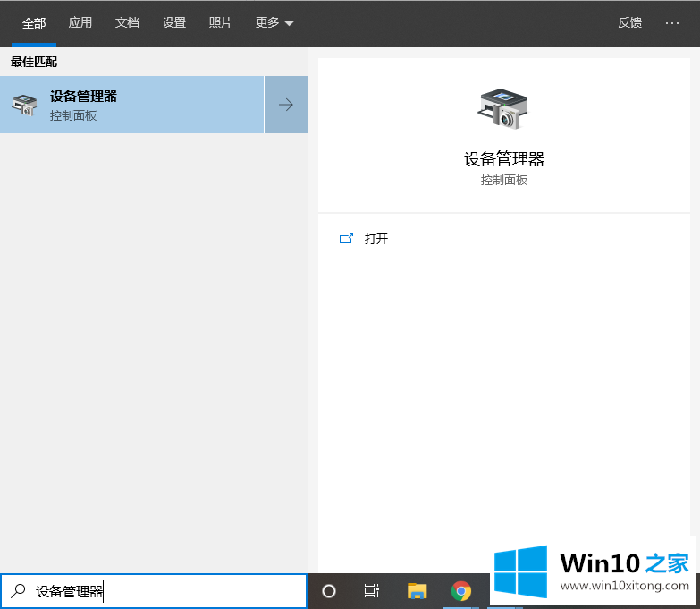This screenshot has width=700, height=609.
Task: Switch to the 文档 search tab
Action: (x=127, y=22)
